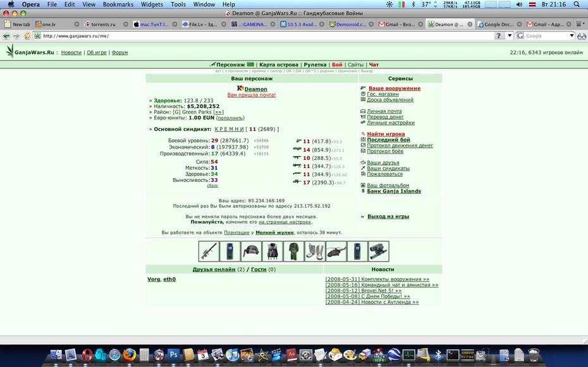
Task: Open the Tools menu
Action: coord(178,4)
